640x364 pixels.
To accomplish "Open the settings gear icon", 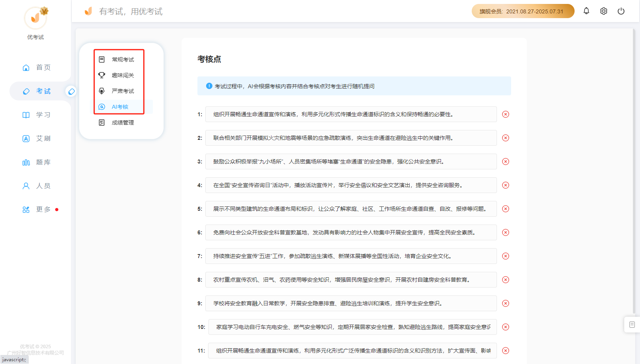I will click(604, 11).
